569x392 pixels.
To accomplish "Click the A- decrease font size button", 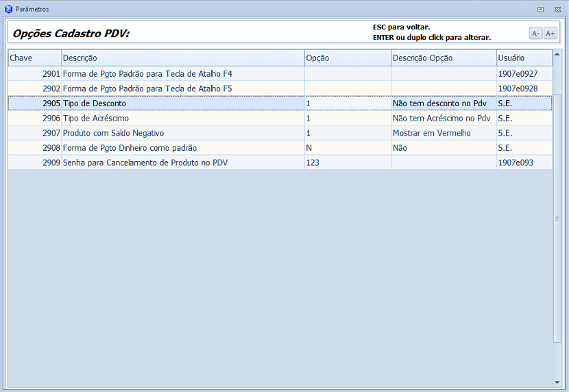I will tap(535, 34).
